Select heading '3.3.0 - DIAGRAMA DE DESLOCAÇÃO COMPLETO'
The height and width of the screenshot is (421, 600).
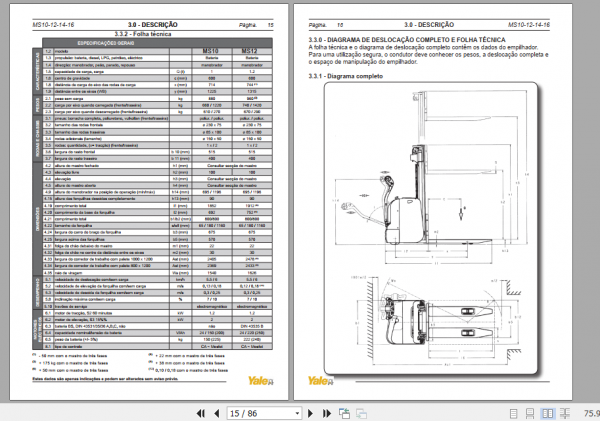point(407,40)
